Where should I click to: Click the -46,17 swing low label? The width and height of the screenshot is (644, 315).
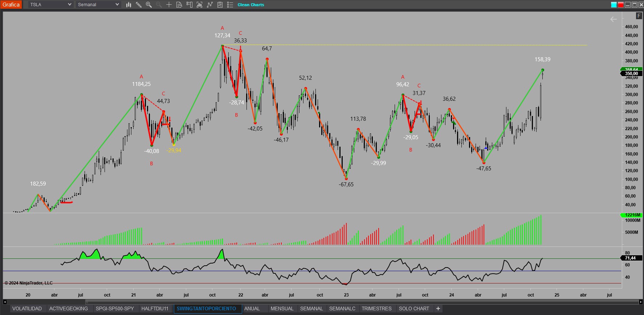(x=281, y=140)
